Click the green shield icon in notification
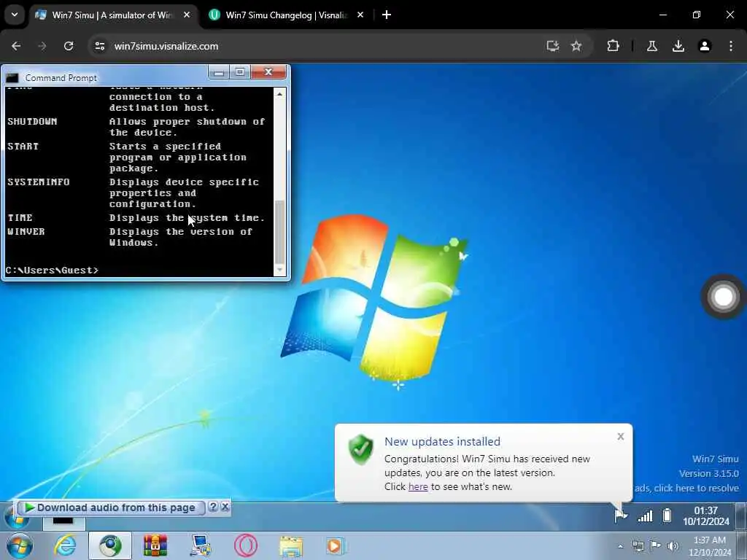This screenshot has width=747, height=560. 360,449
